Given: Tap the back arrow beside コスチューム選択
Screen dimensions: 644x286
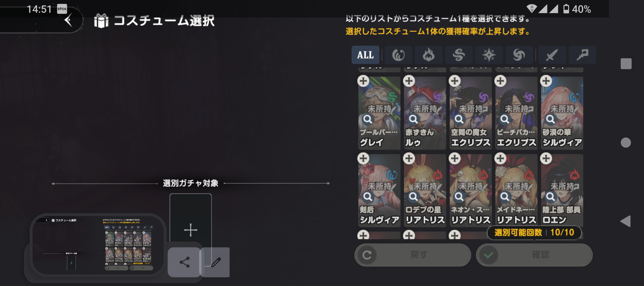Looking at the screenshot, I should click(69, 21).
